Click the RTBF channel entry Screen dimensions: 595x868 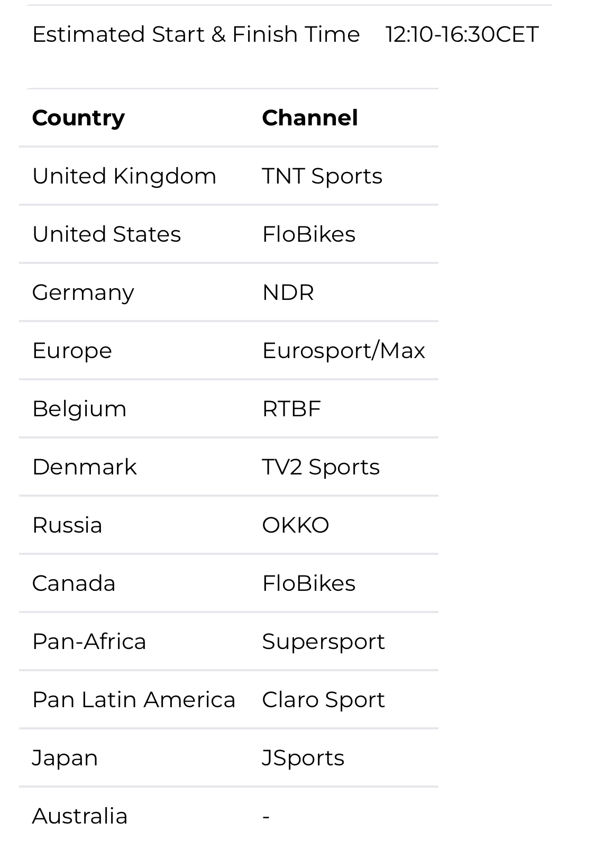[x=291, y=409]
